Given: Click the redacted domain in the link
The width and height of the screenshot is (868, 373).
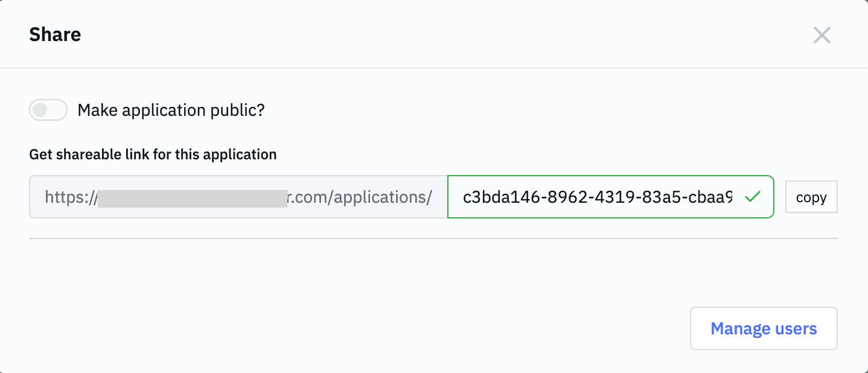Looking at the screenshot, I should coord(192,197).
